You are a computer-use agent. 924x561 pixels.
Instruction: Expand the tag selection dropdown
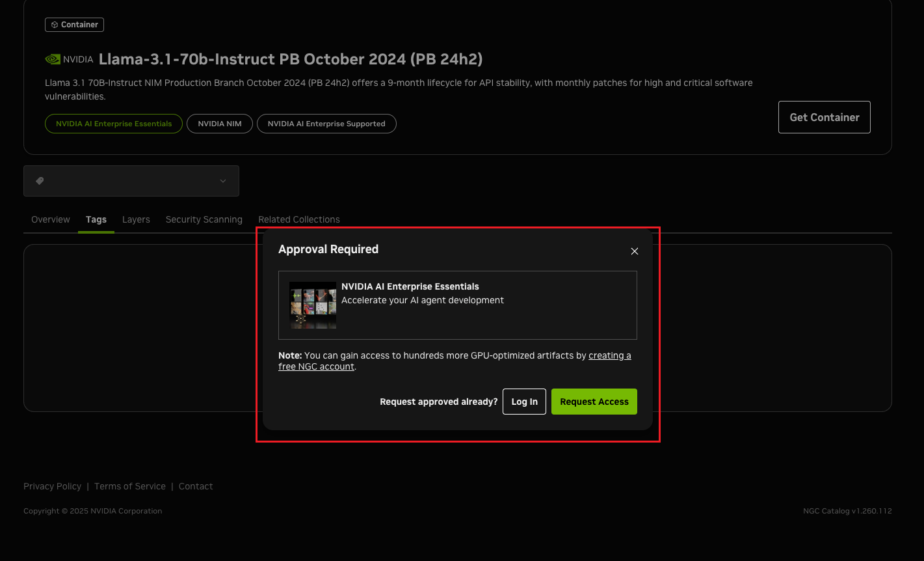131,181
